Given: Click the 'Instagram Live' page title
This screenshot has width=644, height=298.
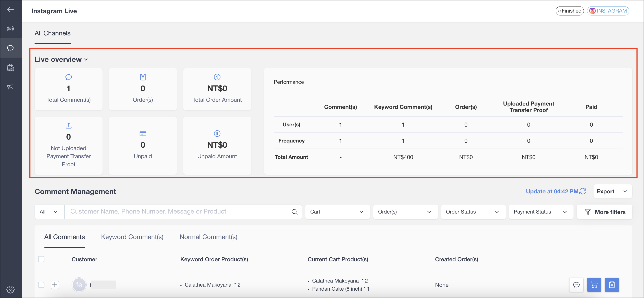Looking at the screenshot, I should [54, 11].
